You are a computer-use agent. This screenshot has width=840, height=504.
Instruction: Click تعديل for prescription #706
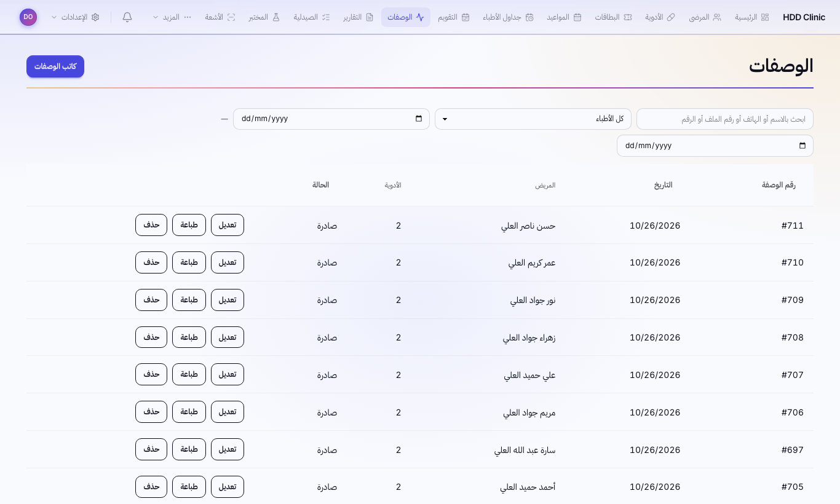click(x=228, y=412)
